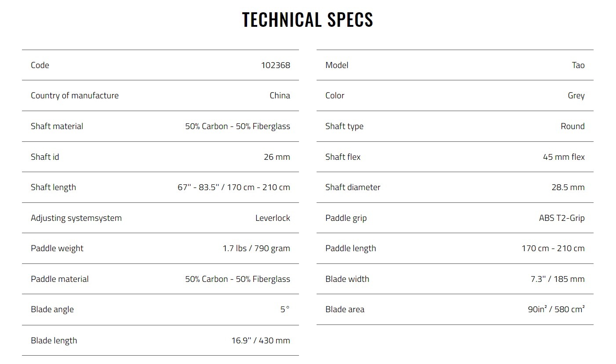Click the TECHNICAL SPECS heading

pyautogui.click(x=307, y=20)
